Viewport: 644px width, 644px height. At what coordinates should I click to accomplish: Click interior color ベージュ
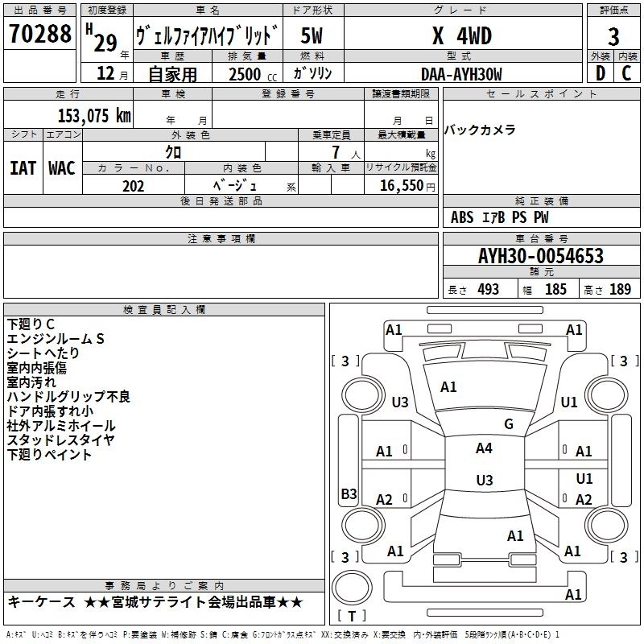[235, 185]
